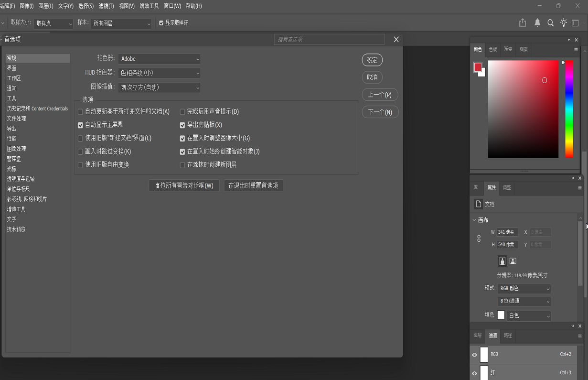Select the vertical canvas orientation icon
This screenshot has width=588, height=380.
click(x=502, y=261)
